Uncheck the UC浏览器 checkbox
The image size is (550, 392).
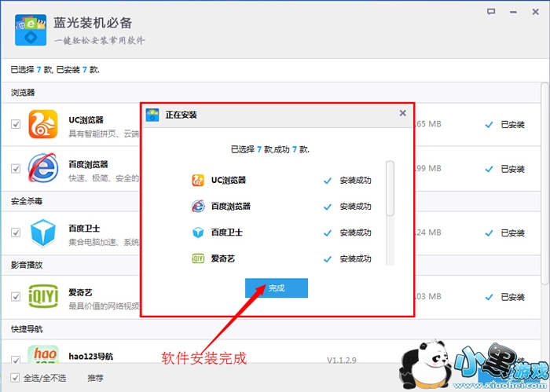(16, 124)
